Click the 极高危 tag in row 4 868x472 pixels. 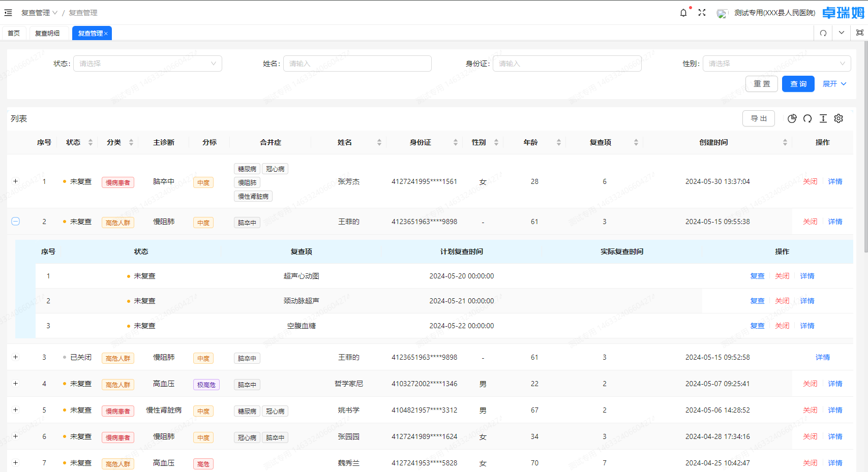click(x=206, y=385)
